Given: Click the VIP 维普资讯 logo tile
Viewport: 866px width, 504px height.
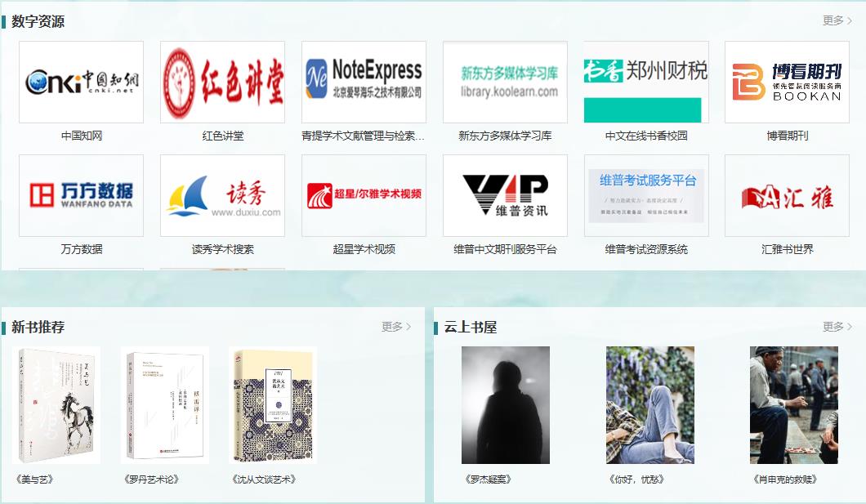Looking at the screenshot, I should pyautogui.click(x=506, y=195).
